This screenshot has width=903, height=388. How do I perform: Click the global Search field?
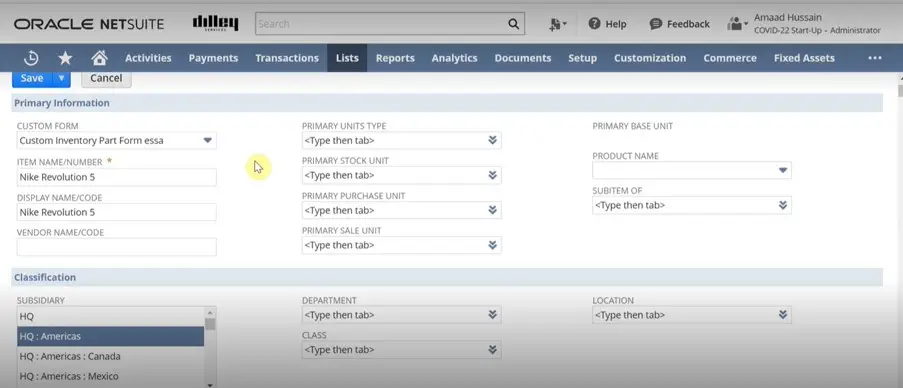point(381,24)
